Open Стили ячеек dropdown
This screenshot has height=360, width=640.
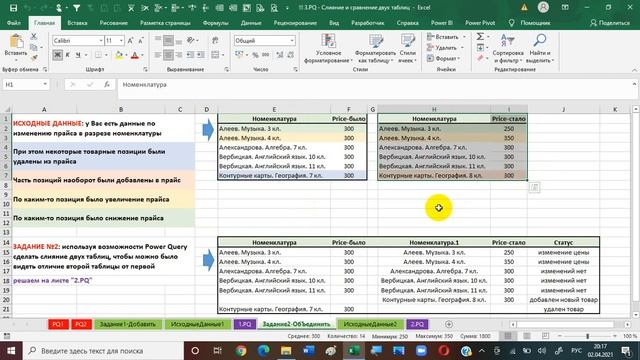(x=407, y=49)
